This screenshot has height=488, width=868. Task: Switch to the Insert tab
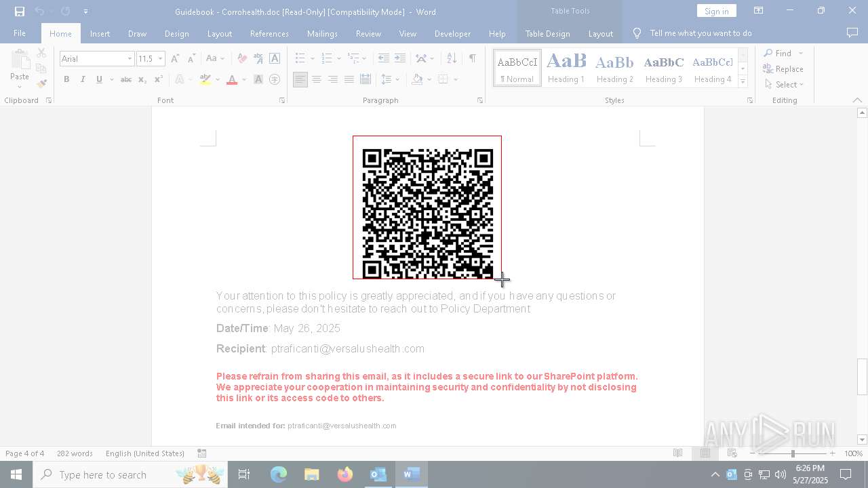tap(100, 33)
